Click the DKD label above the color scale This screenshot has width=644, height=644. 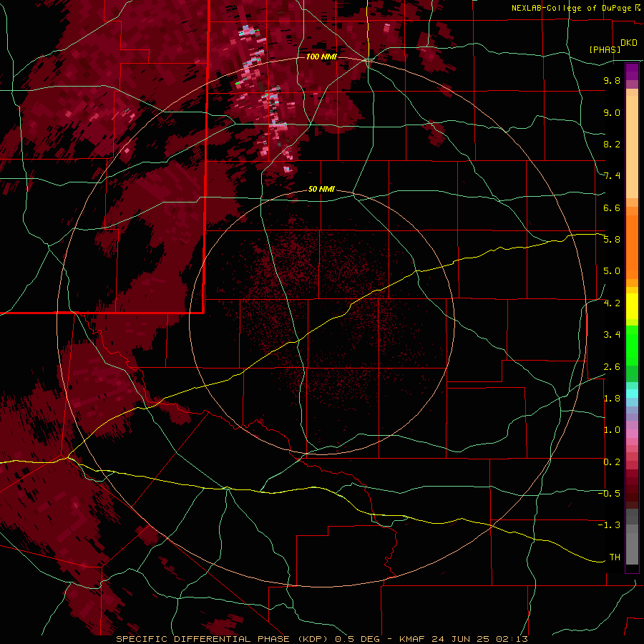point(629,43)
